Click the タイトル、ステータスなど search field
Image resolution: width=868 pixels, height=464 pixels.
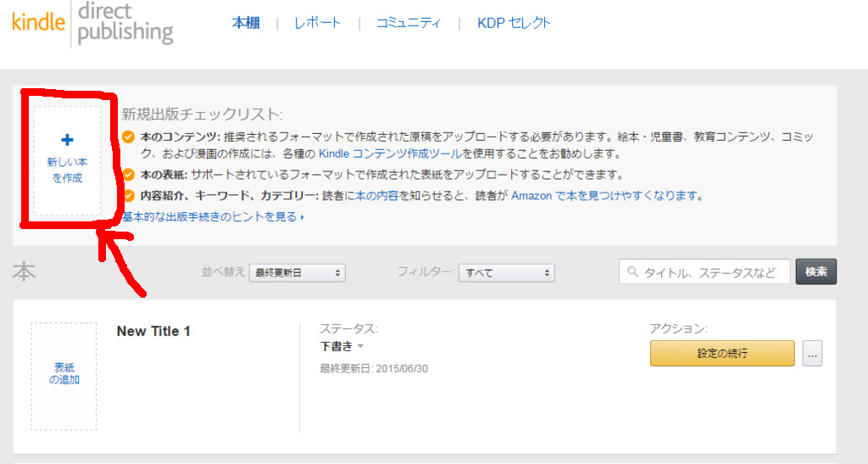(704, 271)
